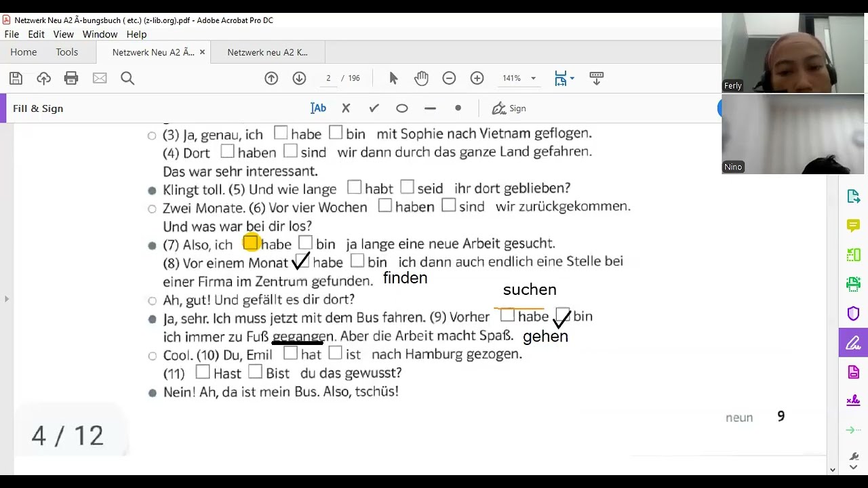Expand the left navigation pane
The height and width of the screenshot is (488, 868).
pos(7,298)
